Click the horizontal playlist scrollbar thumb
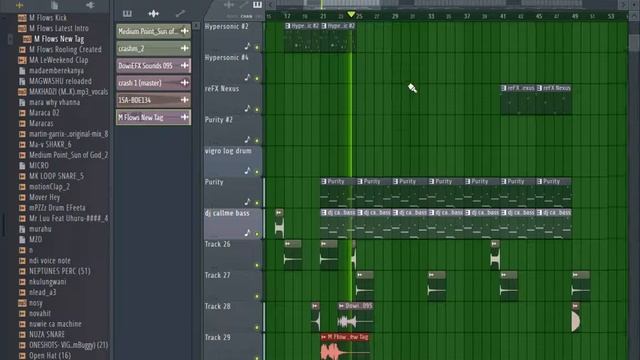Screen dimensions: 640x360 tap(341, 4)
